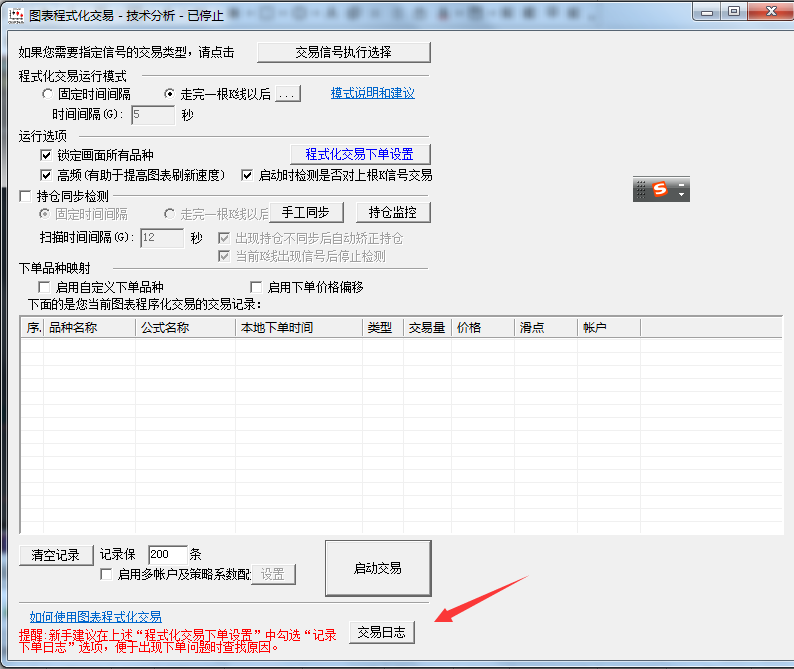Click the Sogou toolbar drag handle
The height and width of the screenshot is (669, 794).
(x=641, y=189)
